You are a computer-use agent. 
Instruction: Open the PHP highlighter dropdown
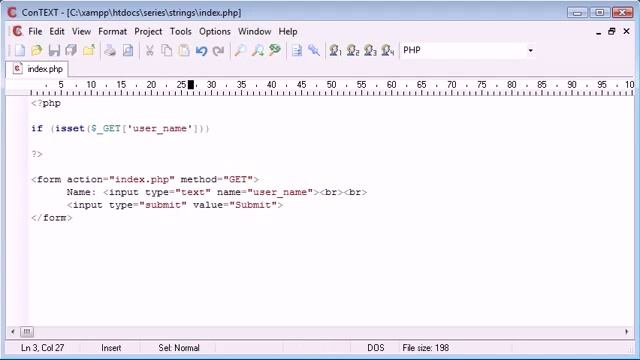point(530,50)
